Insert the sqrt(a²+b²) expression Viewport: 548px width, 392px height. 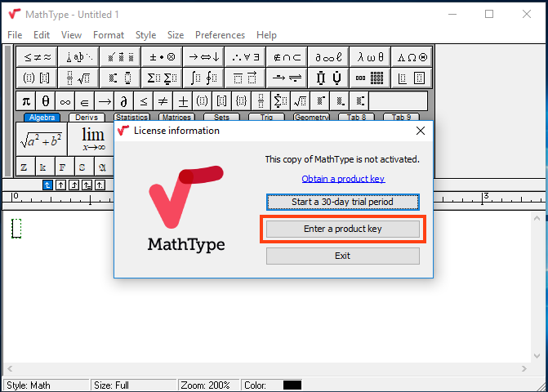click(x=42, y=140)
